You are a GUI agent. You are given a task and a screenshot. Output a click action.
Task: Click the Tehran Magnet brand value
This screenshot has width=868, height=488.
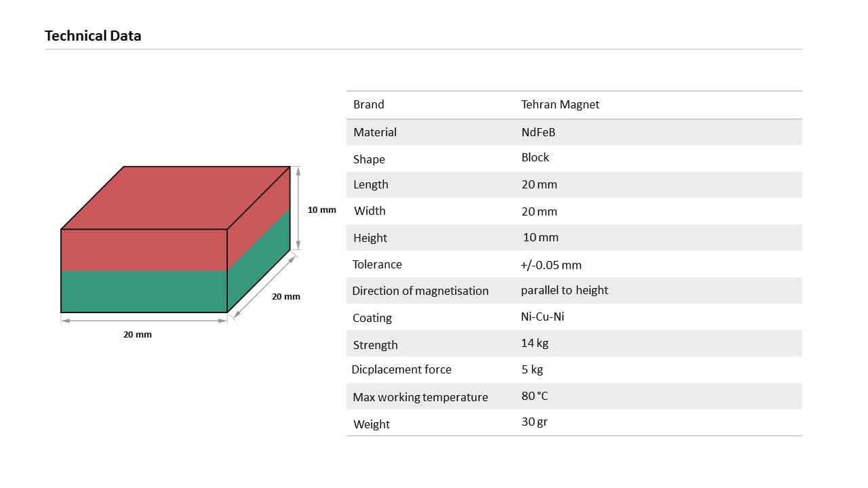click(x=560, y=104)
